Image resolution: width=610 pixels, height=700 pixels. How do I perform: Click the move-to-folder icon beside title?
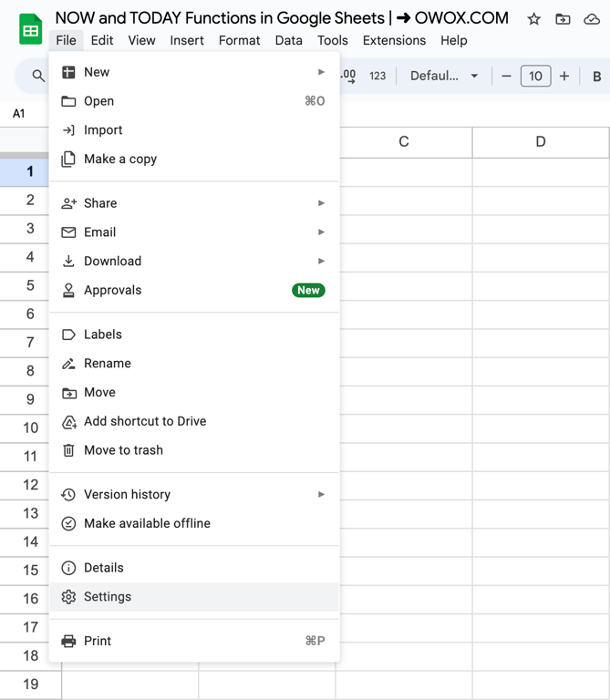pyautogui.click(x=563, y=19)
